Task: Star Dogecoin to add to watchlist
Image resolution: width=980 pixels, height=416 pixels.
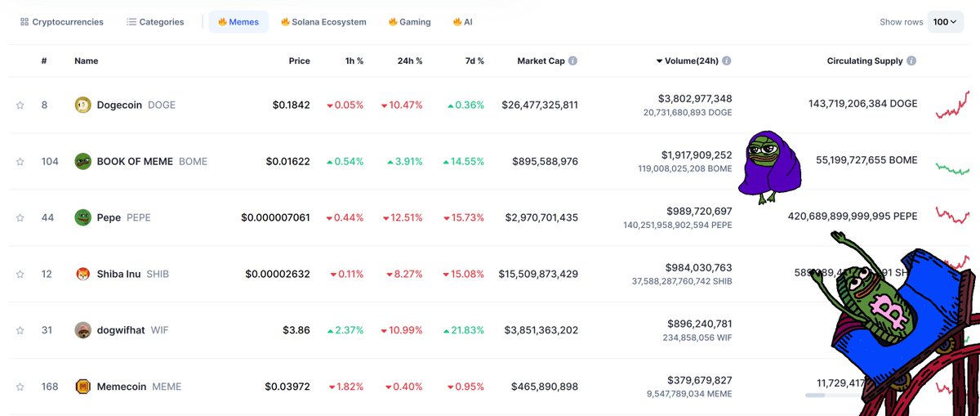Action: point(20,105)
